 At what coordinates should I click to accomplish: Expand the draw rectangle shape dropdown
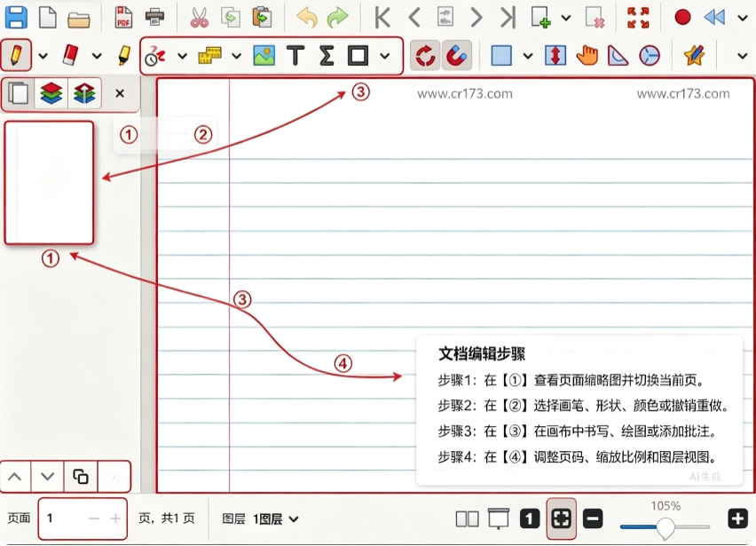pyautogui.click(x=384, y=56)
